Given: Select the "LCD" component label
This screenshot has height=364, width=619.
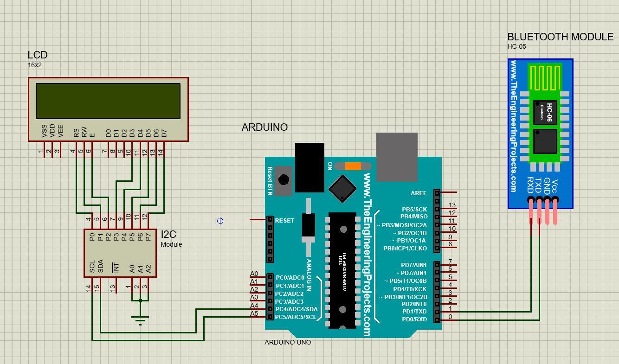Looking at the screenshot, I should [38, 55].
